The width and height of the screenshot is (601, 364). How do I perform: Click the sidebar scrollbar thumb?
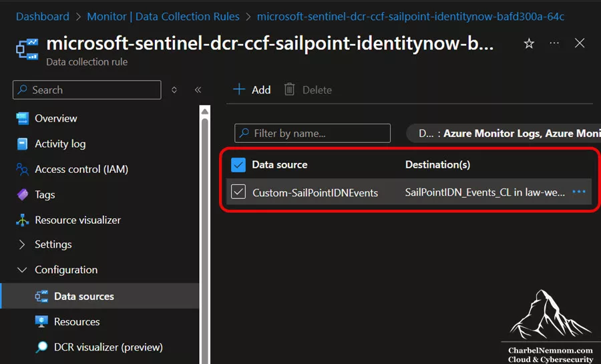coord(205,241)
